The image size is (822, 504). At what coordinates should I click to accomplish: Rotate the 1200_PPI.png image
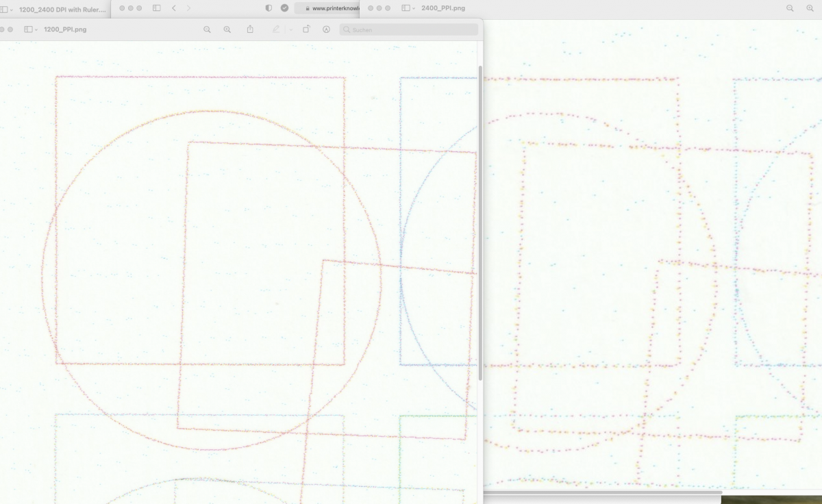click(306, 29)
